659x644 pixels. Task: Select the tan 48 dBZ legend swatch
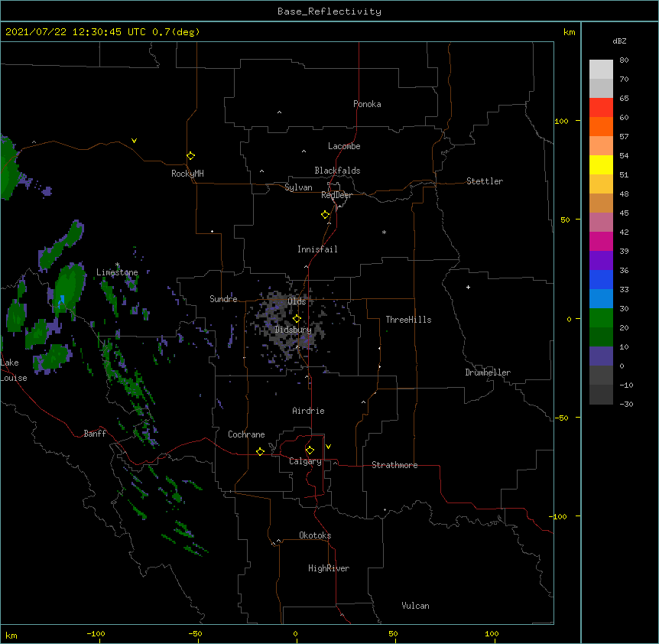pos(601,203)
